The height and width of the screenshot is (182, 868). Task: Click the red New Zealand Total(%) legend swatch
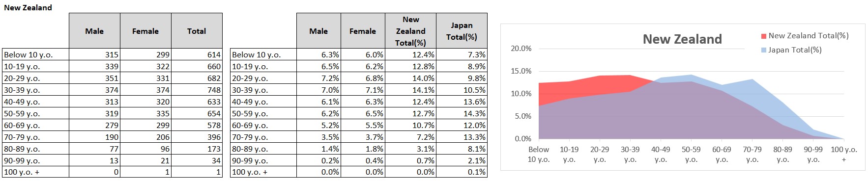point(764,36)
